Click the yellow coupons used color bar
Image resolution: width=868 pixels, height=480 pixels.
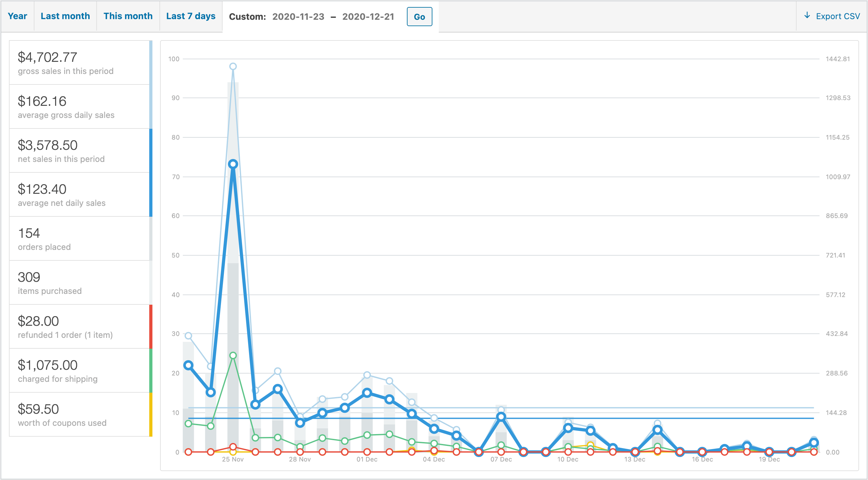[151, 414]
